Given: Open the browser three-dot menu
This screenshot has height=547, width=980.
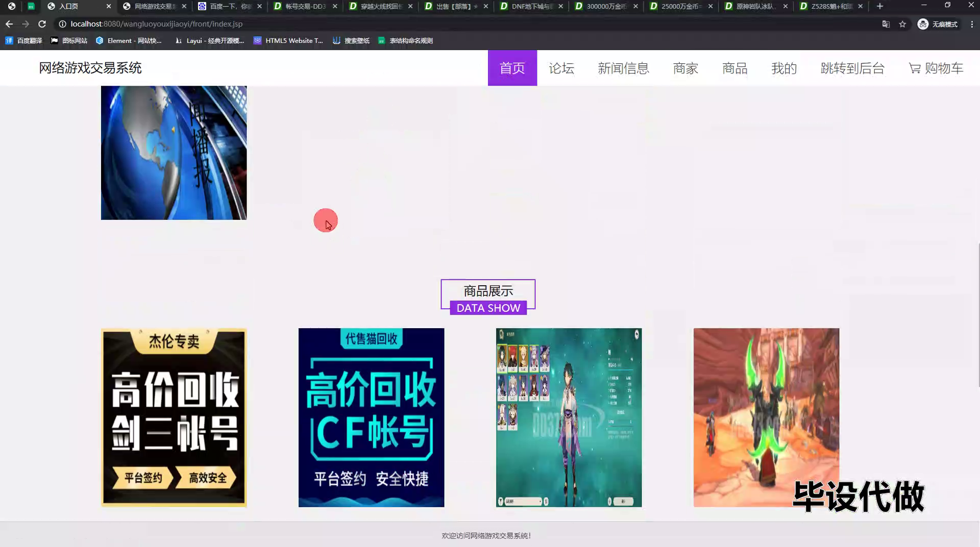Looking at the screenshot, I should click(x=972, y=24).
